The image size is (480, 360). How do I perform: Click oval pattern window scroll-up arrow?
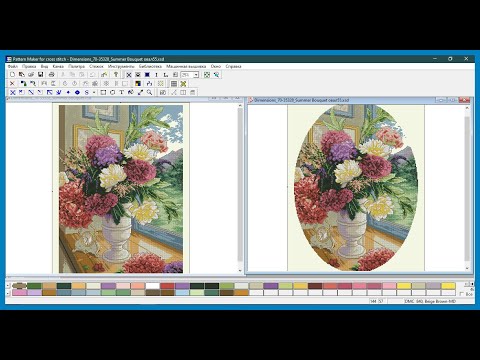[467, 108]
